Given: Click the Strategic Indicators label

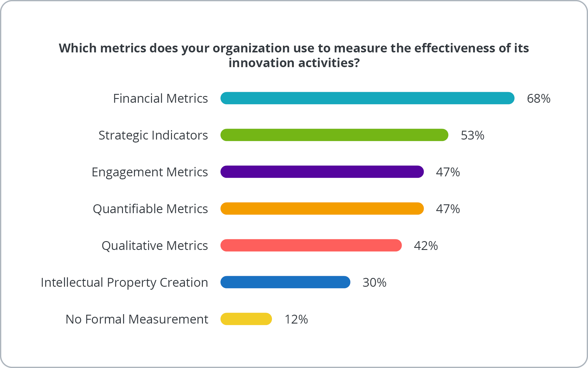Looking at the screenshot, I should point(153,135).
